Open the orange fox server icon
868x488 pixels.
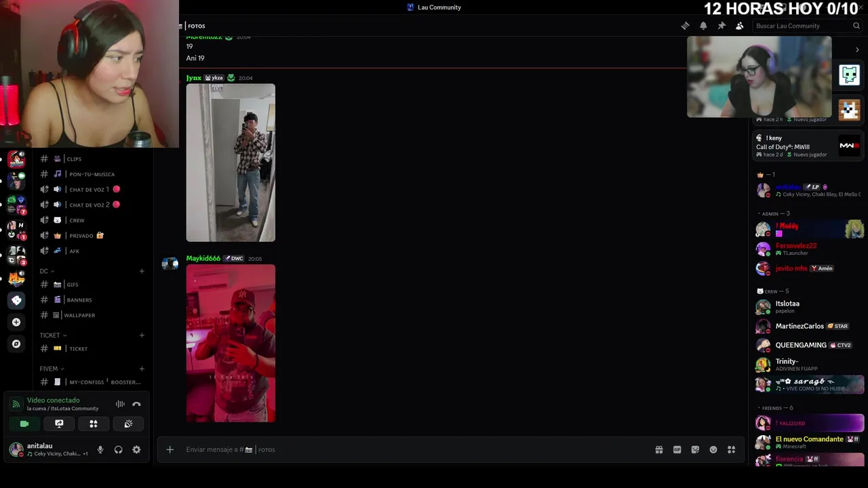click(16, 278)
